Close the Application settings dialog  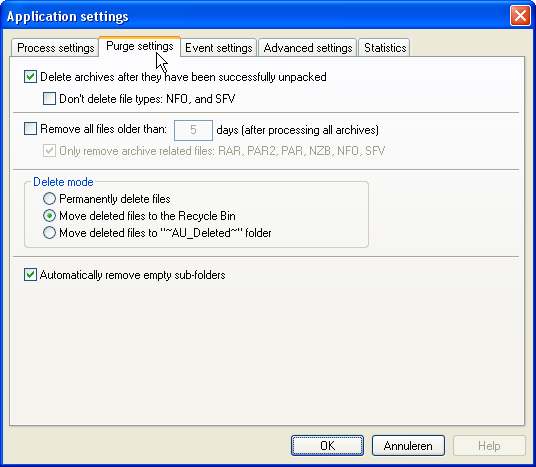(520, 16)
